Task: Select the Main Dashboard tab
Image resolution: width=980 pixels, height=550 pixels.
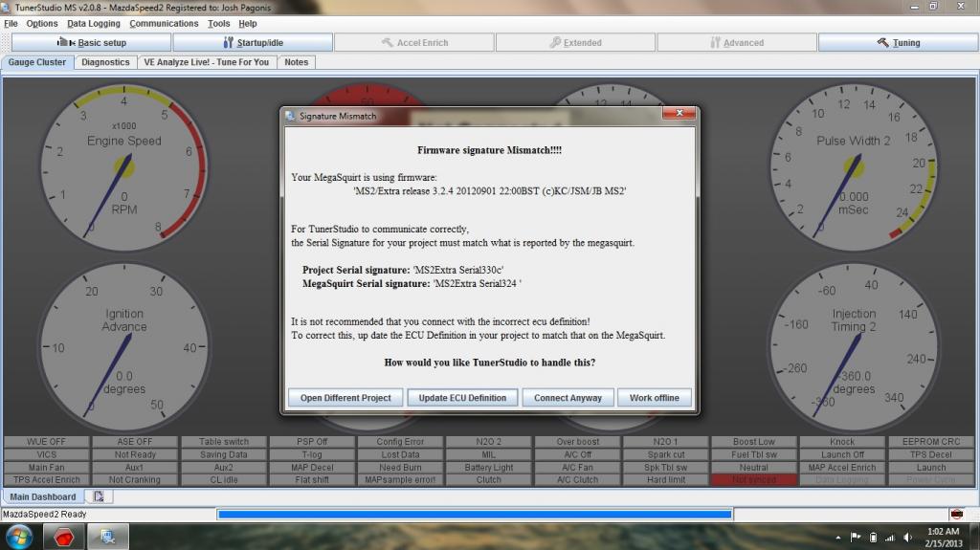Action: click(42, 496)
